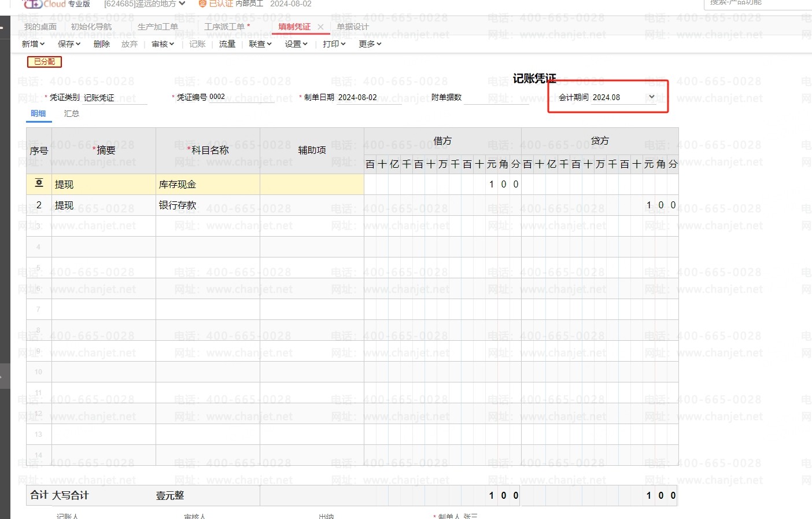Click the 科目名称 column header
Viewport: 812px width, 519px height.
point(208,150)
